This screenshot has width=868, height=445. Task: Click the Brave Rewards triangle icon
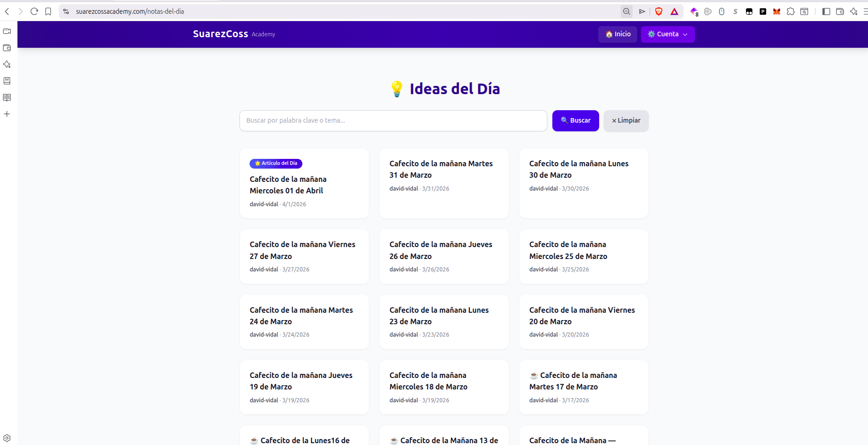pos(674,11)
